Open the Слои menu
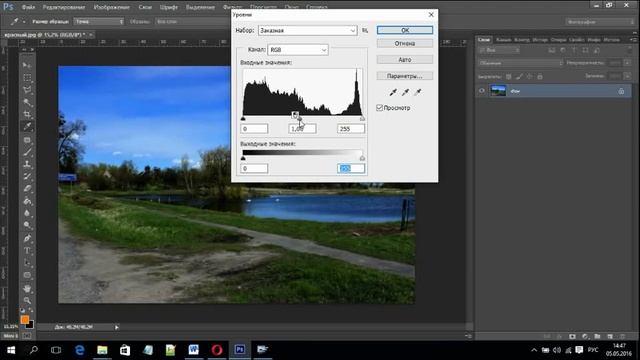640x360 pixels. [145, 7]
